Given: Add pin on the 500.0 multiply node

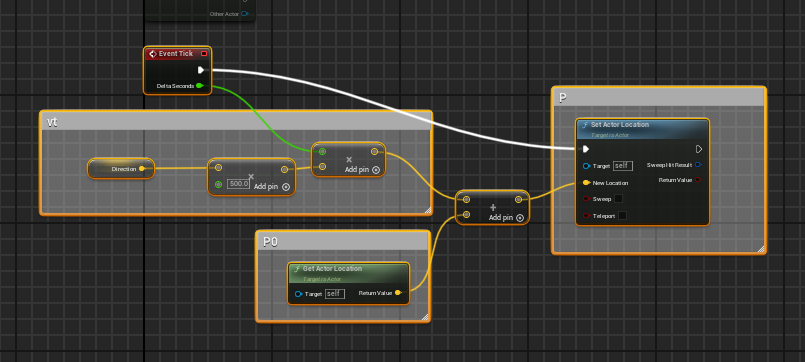Looking at the screenshot, I should tap(272, 187).
